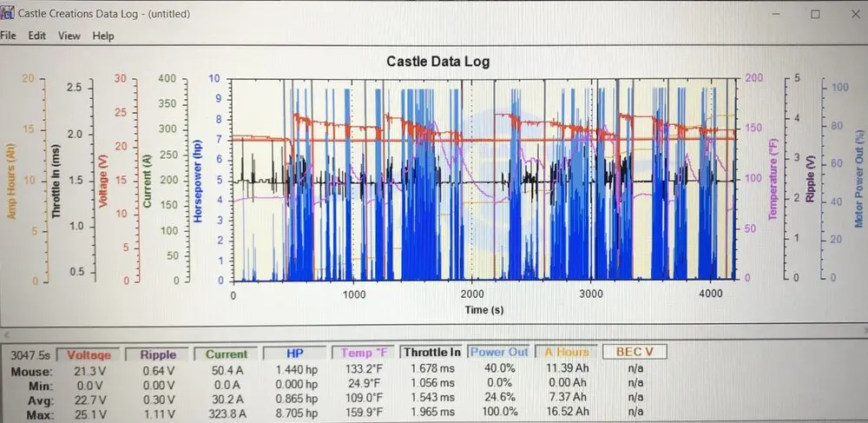The image size is (868, 423).
Task: Click the 21.3 V mouse voltage value
Action: click(89, 370)
